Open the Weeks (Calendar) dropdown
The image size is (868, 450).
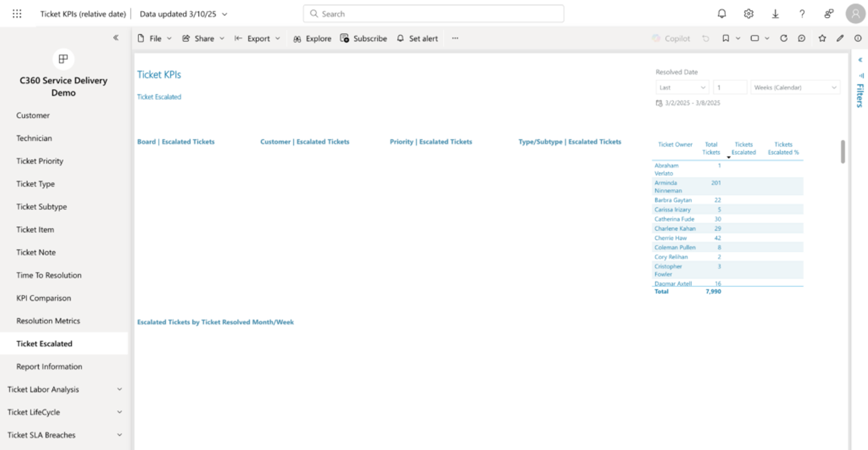point(795,87)
